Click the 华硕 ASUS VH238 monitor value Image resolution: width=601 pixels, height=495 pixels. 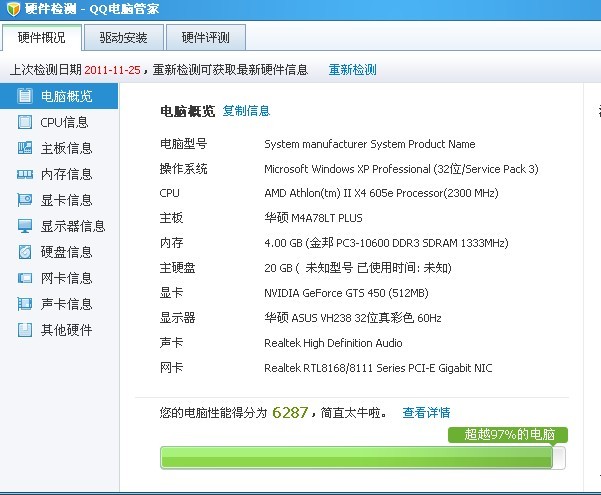[353, 318]
